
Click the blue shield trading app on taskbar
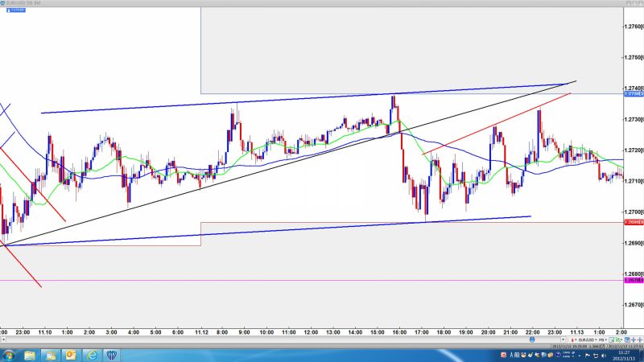coord(111,355)
